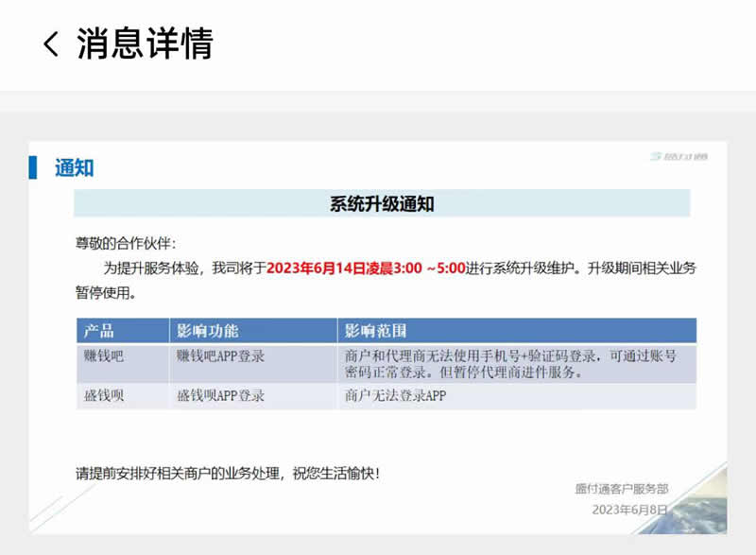Click the 赚钱吧 product cell

tap(123, 363)
